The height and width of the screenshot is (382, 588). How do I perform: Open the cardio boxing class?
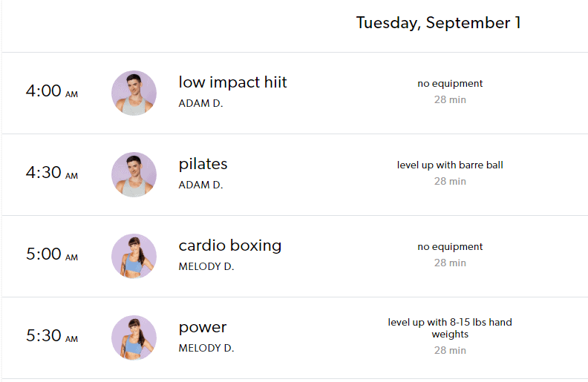(230, 246)
